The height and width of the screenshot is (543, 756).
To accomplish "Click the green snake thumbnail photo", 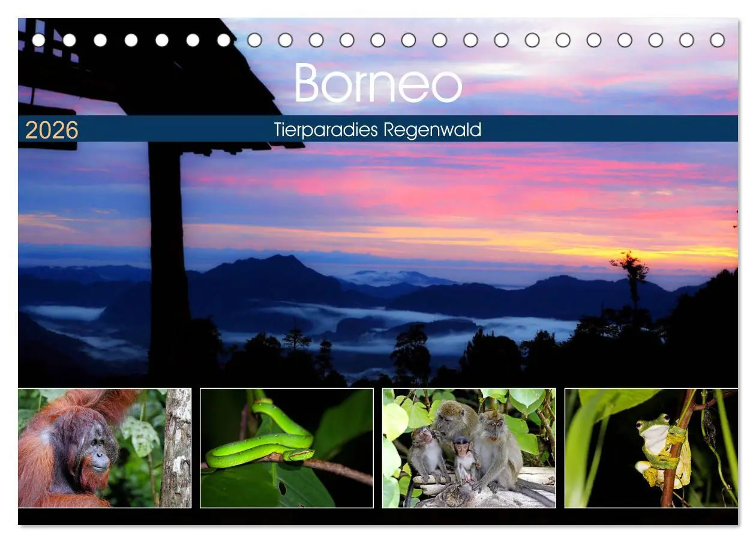I will click(x=287, y=448).
